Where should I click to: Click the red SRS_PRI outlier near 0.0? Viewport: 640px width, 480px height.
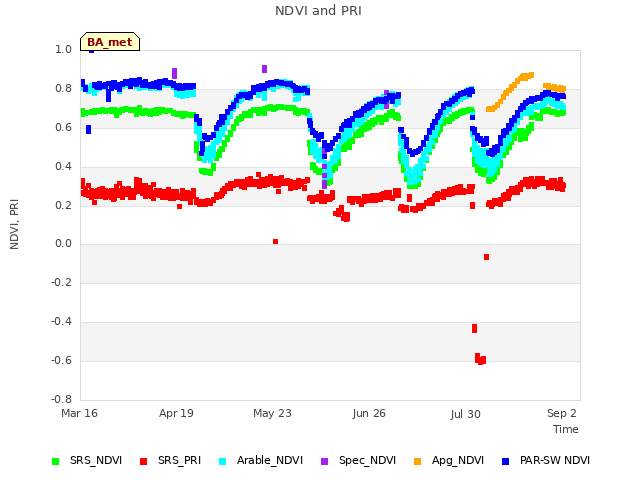[x=276, y=242]
